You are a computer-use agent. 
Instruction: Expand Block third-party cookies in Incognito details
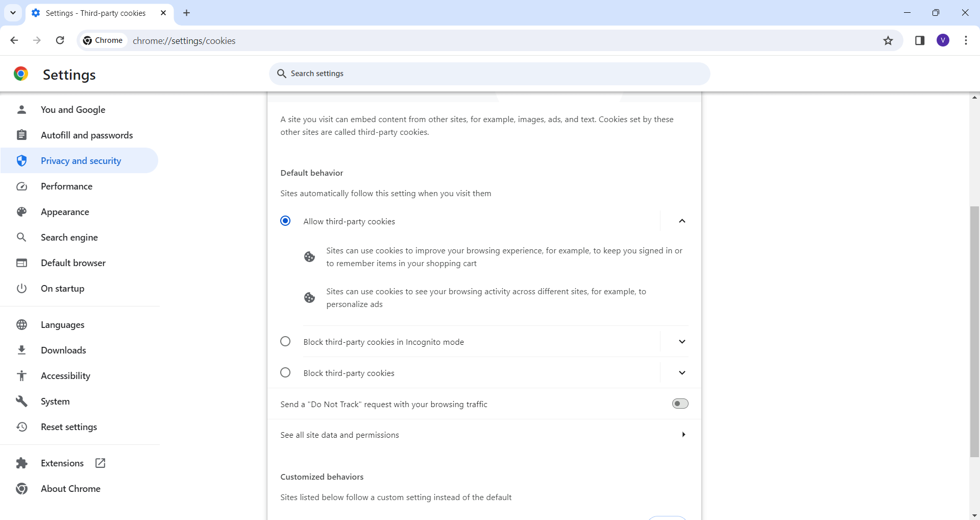682,341
